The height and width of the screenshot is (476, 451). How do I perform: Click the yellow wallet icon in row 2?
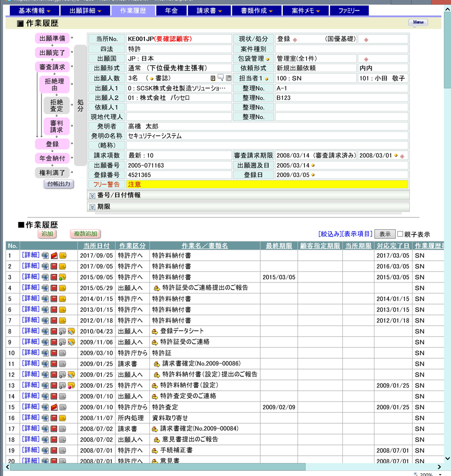[x=63, y=267]
